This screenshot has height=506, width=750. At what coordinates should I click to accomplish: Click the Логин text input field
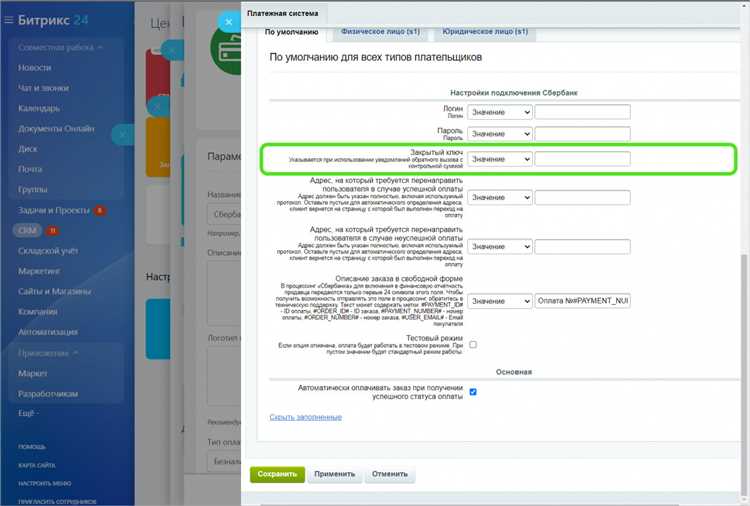click(x=582, y=112)
